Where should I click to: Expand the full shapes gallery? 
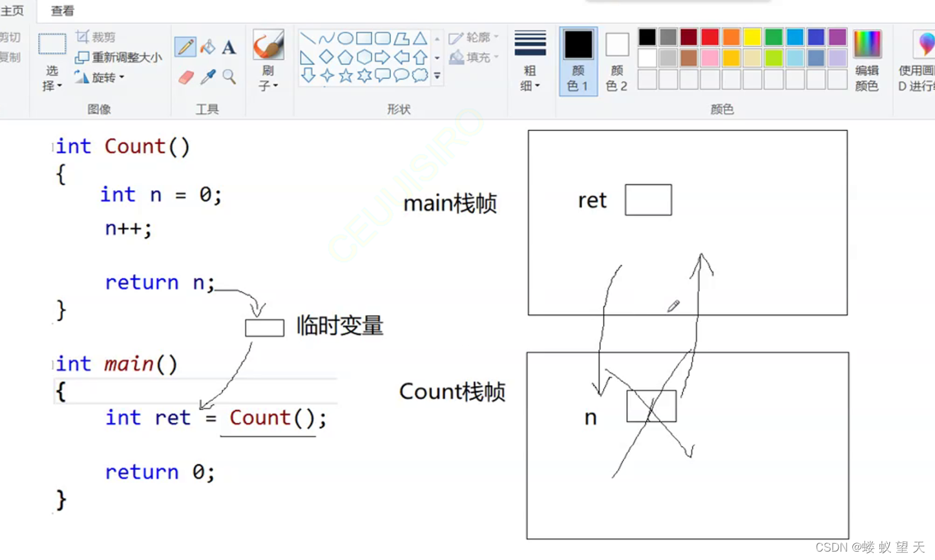(437, 76)
